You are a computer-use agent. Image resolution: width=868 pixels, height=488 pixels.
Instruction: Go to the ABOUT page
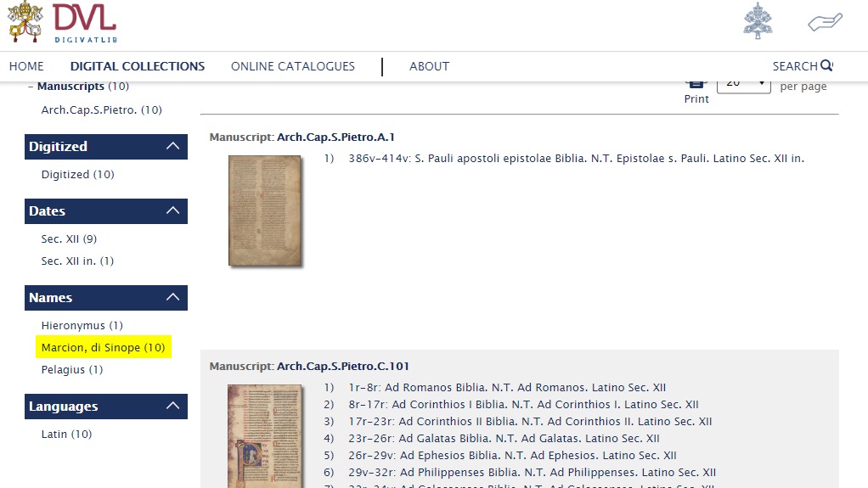coord(429,66)
